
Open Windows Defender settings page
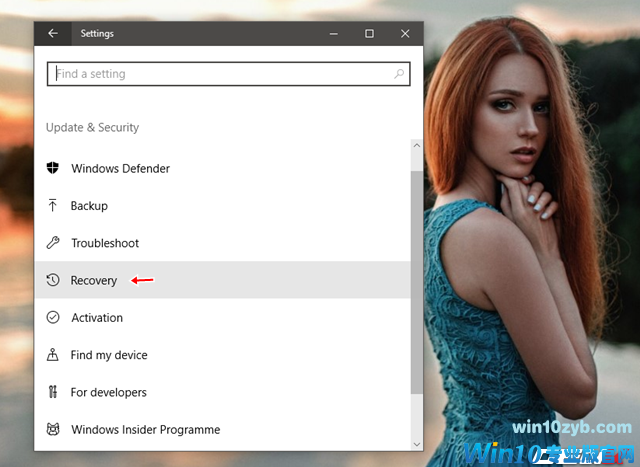(223, 168)
